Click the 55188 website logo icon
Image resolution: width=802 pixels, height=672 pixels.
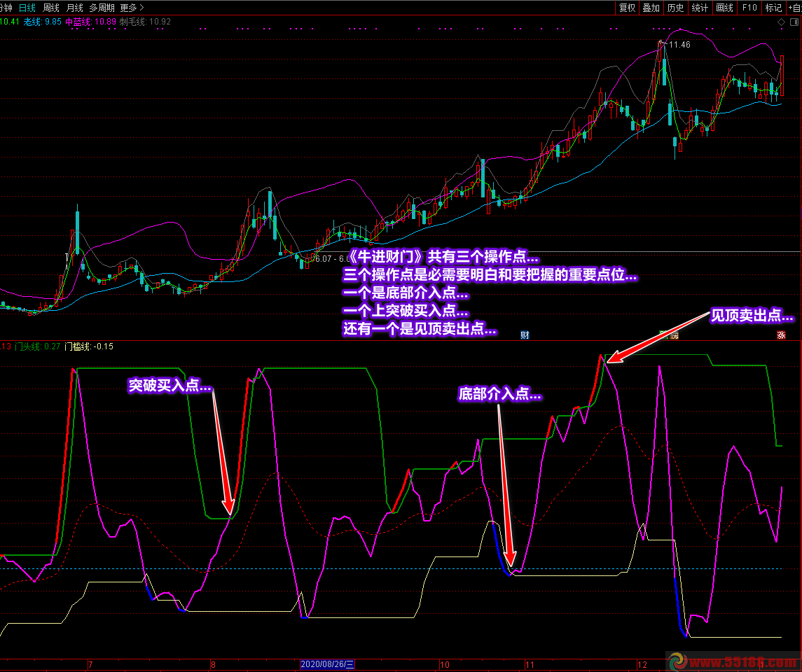(677, 661)
